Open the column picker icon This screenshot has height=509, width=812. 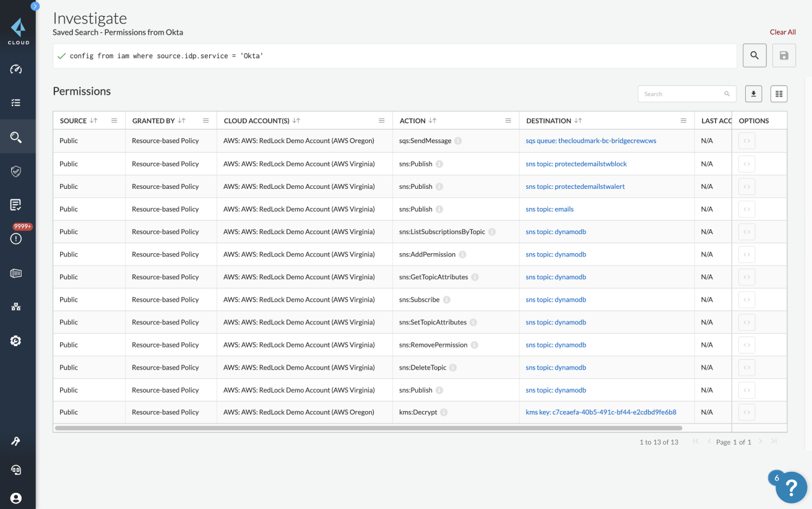coord(779,94)
